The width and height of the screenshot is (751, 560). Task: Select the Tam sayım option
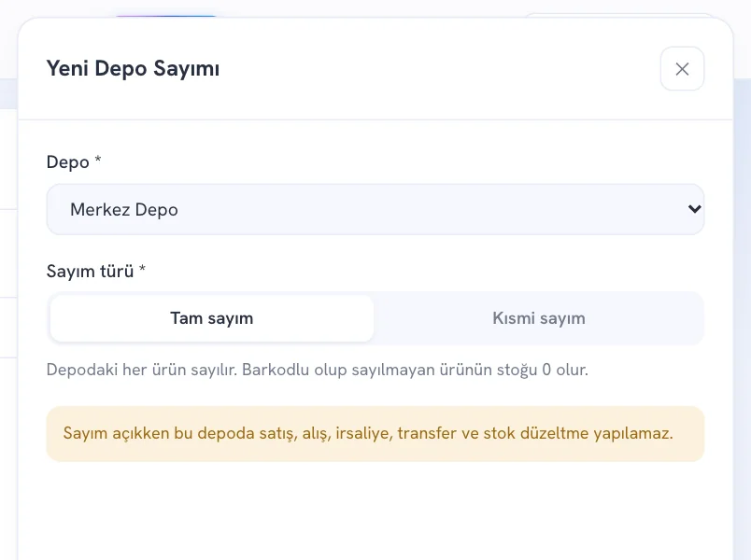[212, 318]
